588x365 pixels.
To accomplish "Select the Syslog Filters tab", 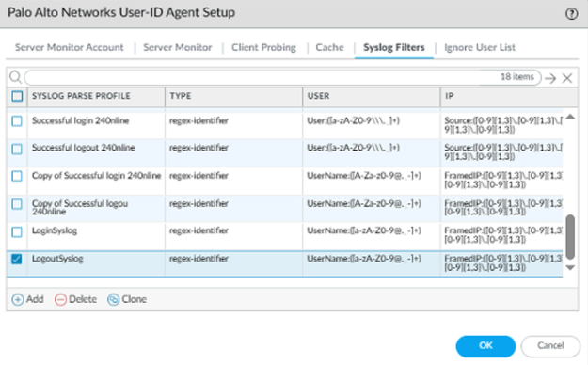I will pyautogui.click(x=394, y=47).
